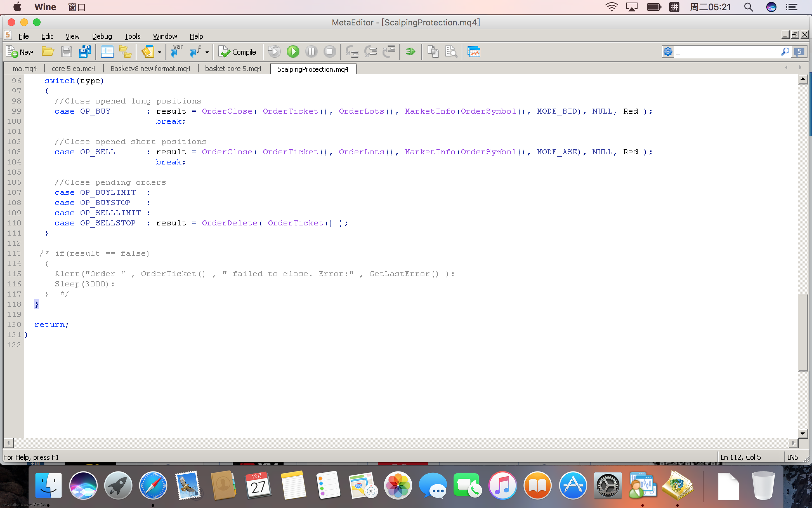Open the Debug menu
The height and width of the screenshot is (508, 812).
click(x=102, y=36)
